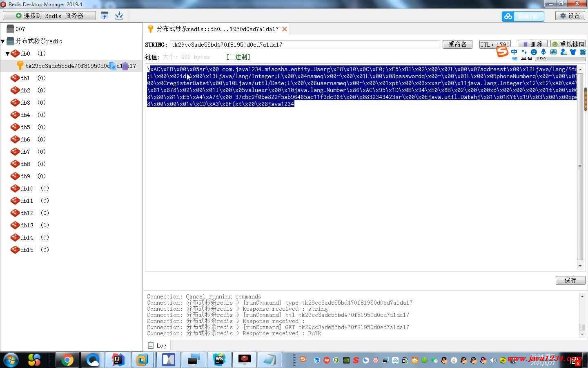Click the volume speaker tray icon
Viewport: 588px width, 368px height.
[x=493, y=360]
